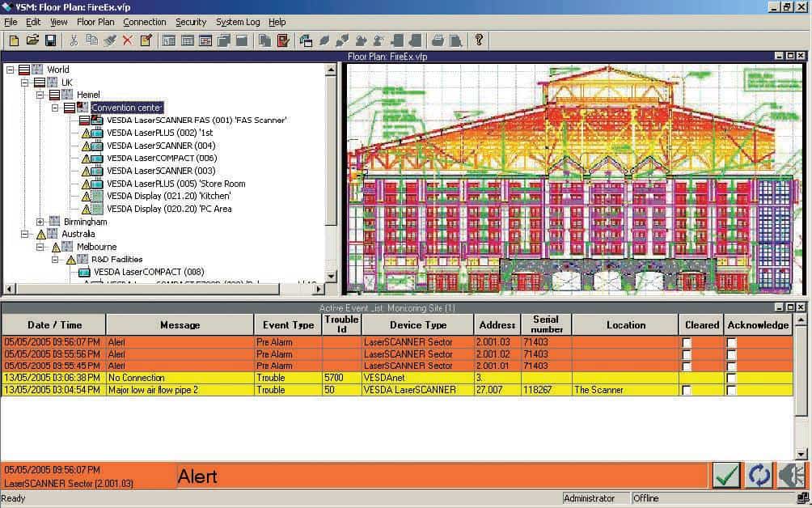812x508 pixels.
Task: Click the Paste brush icon
Action: click(x=110, y=40)
